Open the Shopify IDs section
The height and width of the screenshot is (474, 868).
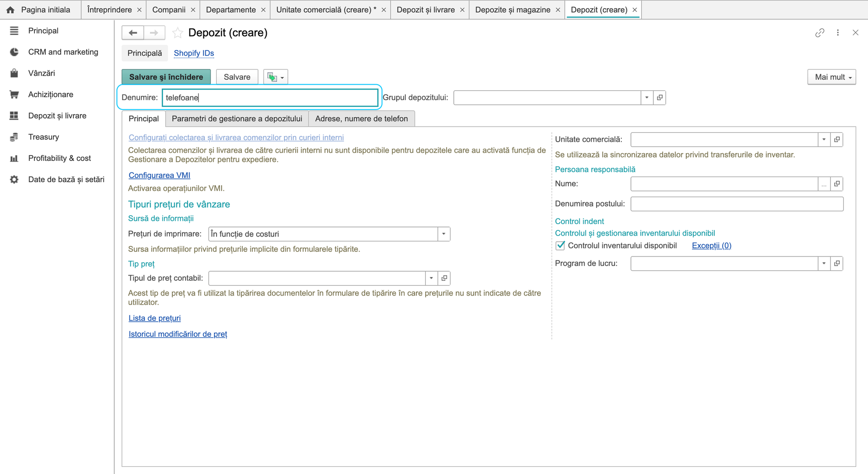[x=194, y=53]
